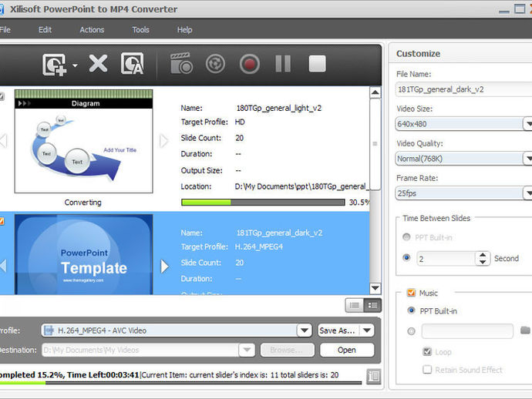Select PPT Built-in music radio button
The image size is (532, 399).
pyautogui.click(x=411, y=310)
